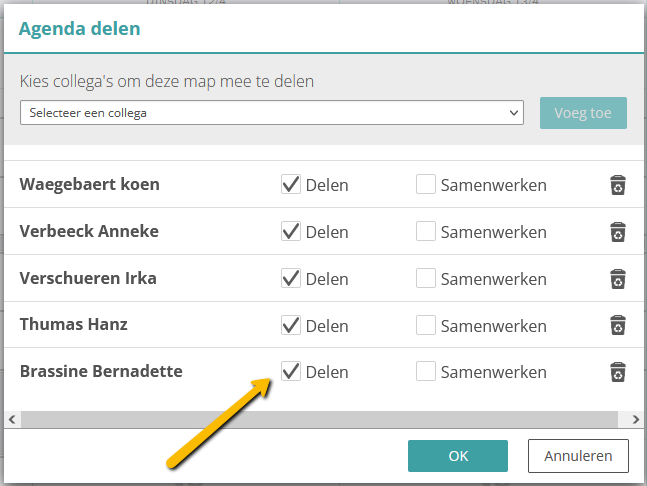The width and height of the screenshot is (647, 486).
Task: Uncheck Delen for Verschueren Irka
Action: (x=291, y=278)
